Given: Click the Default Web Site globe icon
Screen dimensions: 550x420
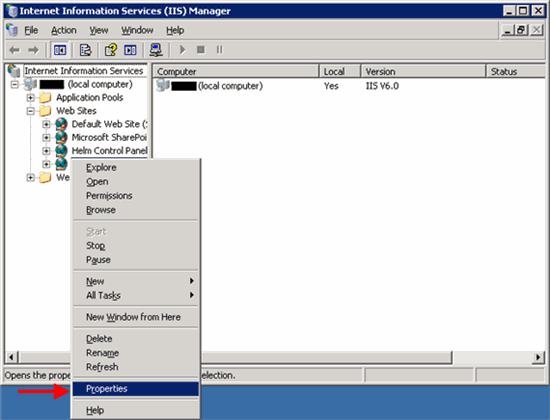Looking at the screenshot, I should point(61,124).
